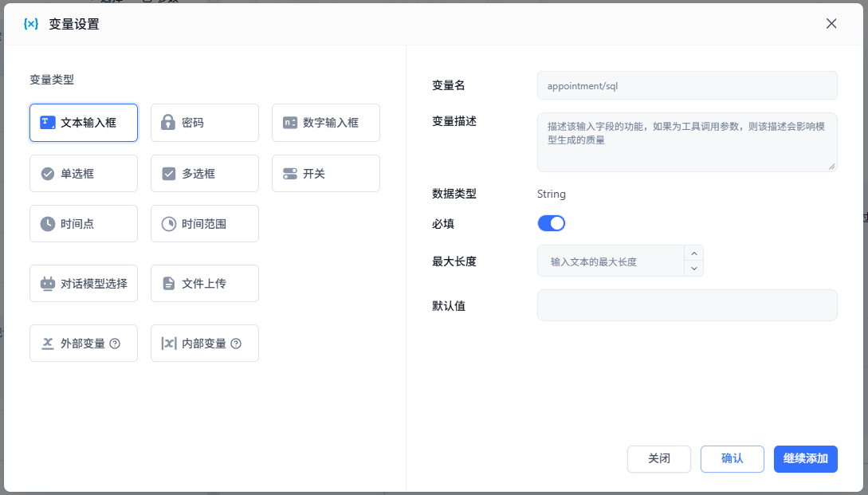868x495 pixels.
Task: Pick the 数字输入框 variable type
Action: pyautogui.click(x=325, y=123)
